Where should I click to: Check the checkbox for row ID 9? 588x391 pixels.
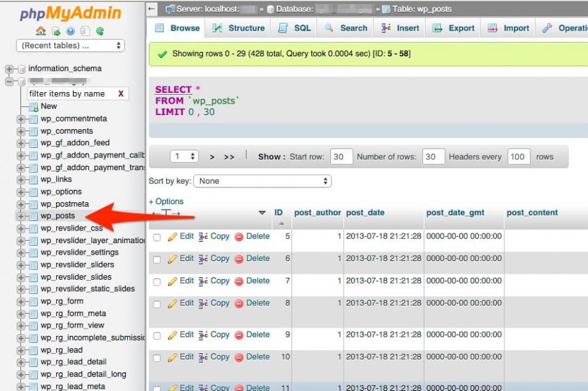pyautogui.click(x=157, y=336)
